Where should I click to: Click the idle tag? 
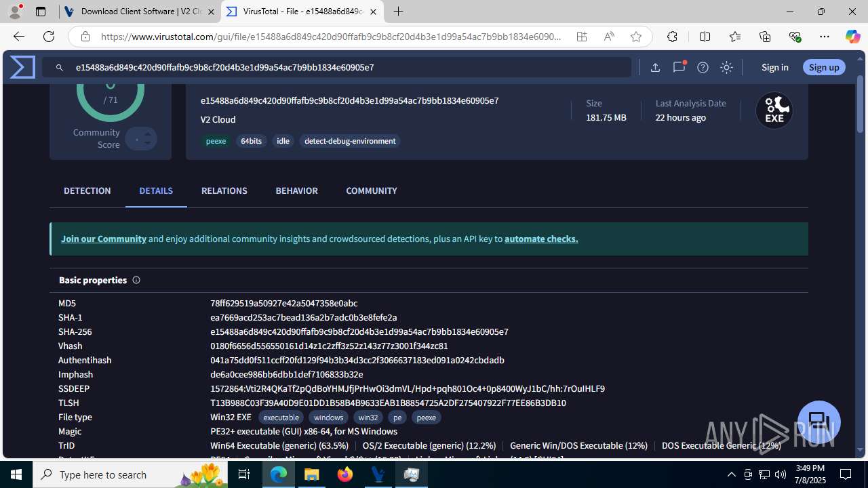(x=283, y=141)
